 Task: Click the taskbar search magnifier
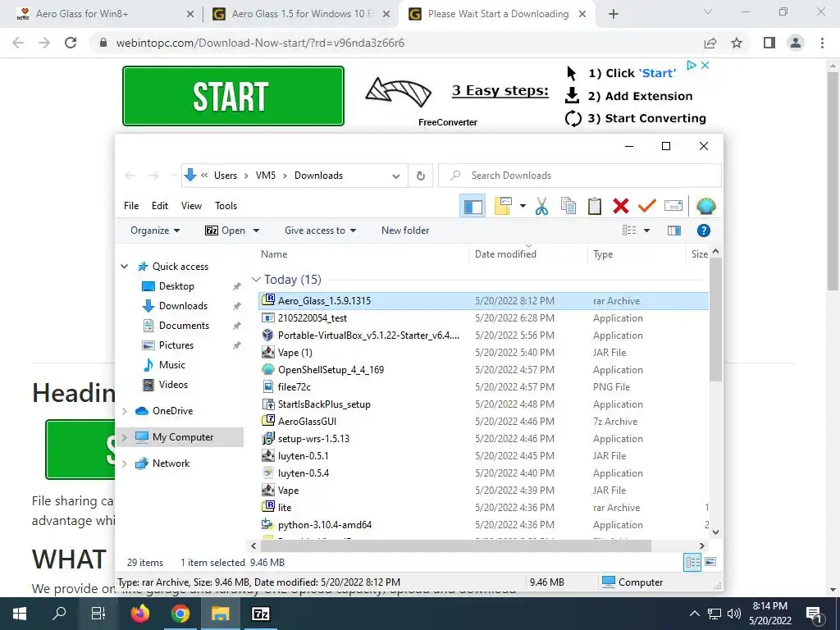(x=59, y=614)
